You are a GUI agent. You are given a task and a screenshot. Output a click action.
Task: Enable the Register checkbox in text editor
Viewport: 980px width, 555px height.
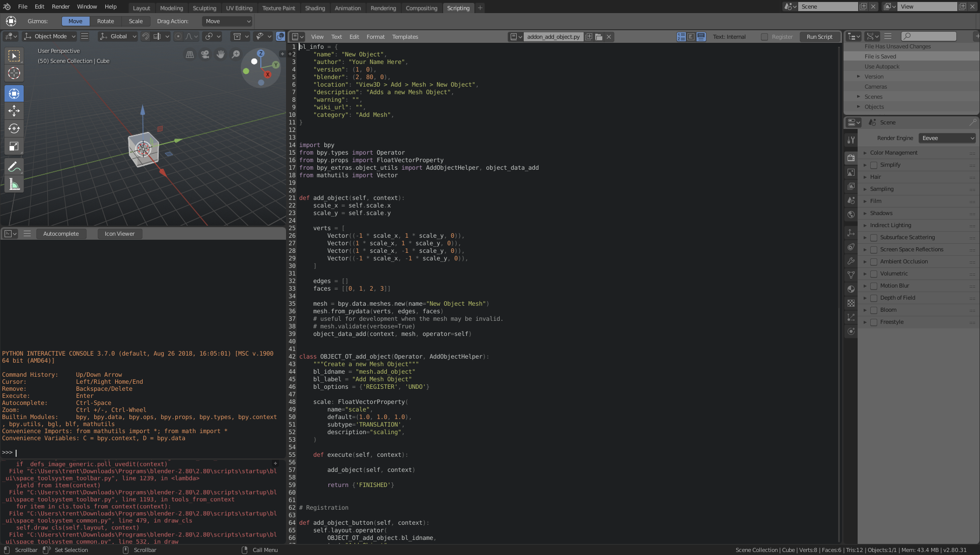tap(764, 37)
